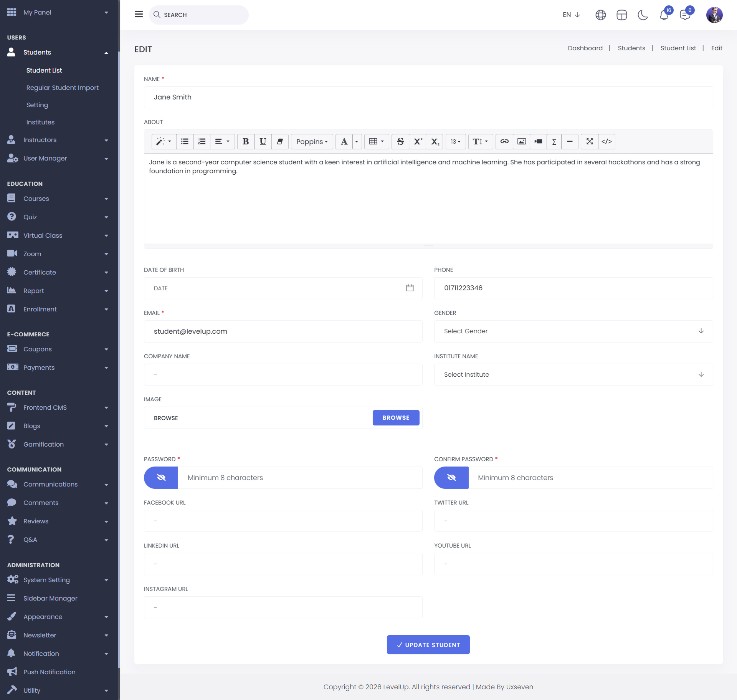Toggle Password field visibility eye
Image resolution: width=737 pixels, height=700 pixels.
[161, 478]
